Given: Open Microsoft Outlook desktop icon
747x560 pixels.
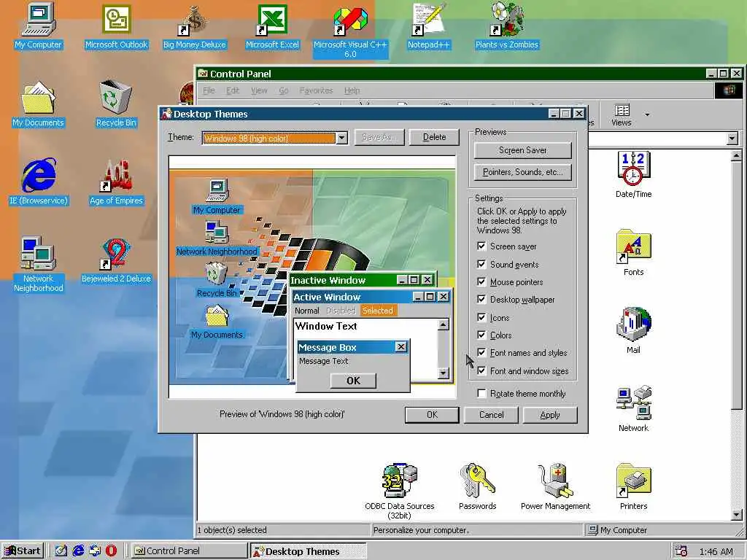Looking at the screenshot, I should (x=116, y=26).
